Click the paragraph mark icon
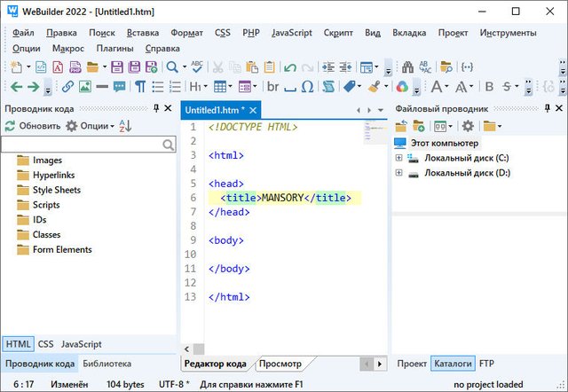The image size is (568, 392). pos(139,87)
